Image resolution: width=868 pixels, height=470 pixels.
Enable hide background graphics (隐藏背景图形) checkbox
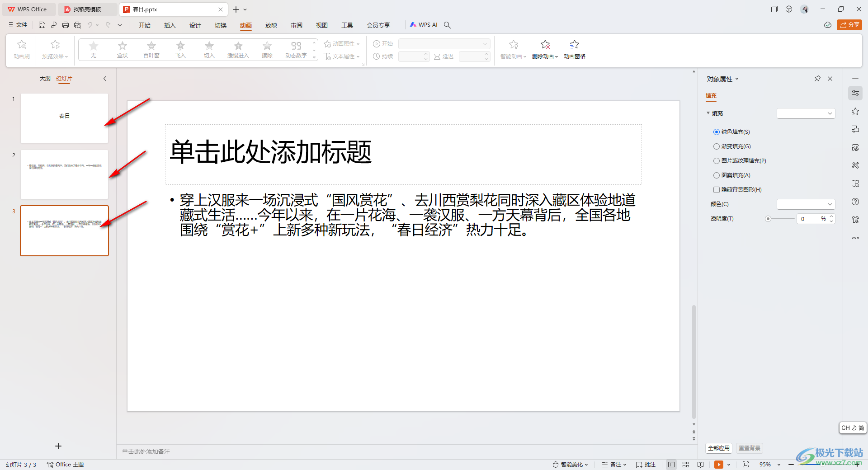pos(717,190)
